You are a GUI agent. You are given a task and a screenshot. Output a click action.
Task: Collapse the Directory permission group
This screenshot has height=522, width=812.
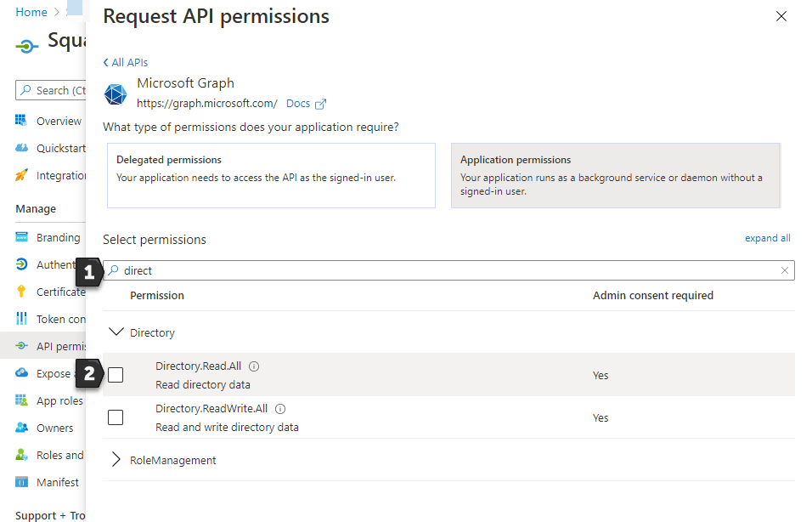(116, 332)
